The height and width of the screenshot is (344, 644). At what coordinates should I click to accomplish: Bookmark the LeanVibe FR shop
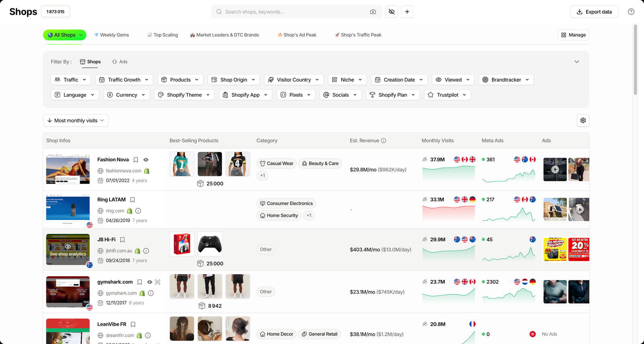point(133,324)
